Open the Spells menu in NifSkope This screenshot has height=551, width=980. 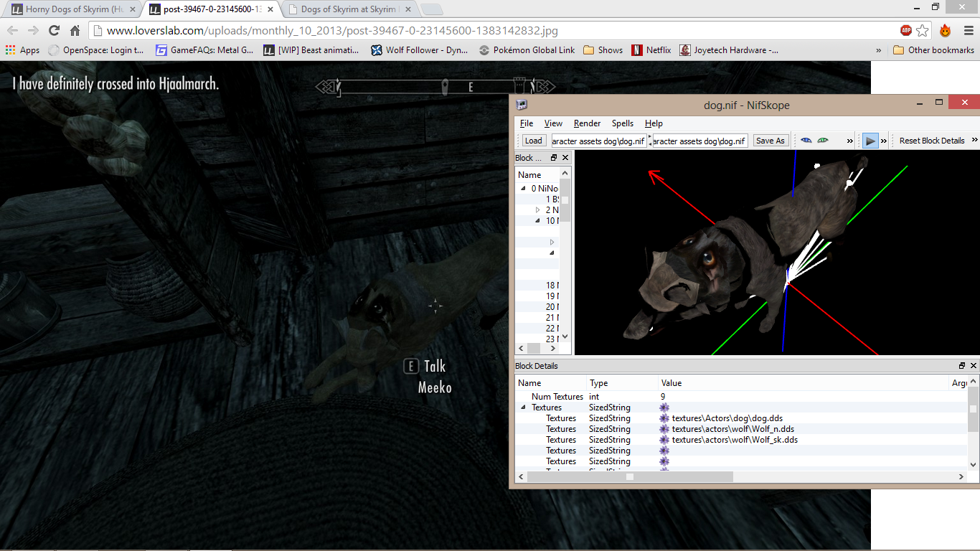click(623, 123)
